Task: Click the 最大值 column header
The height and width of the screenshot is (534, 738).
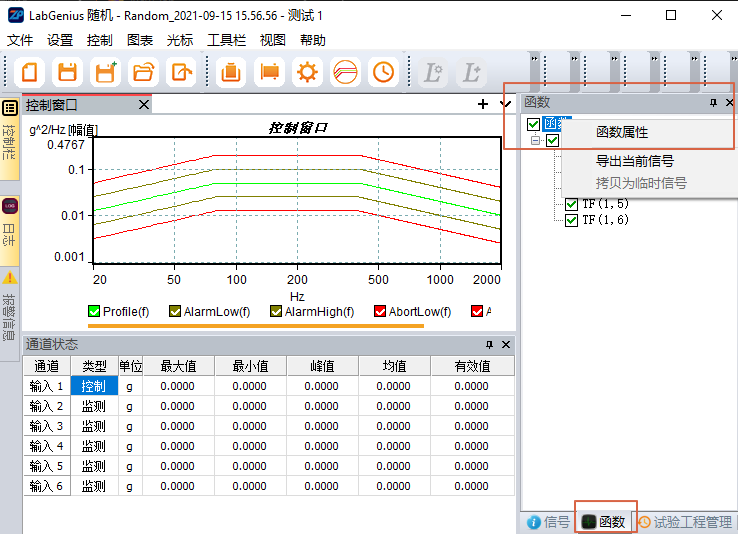Action: tap(178, 366)
